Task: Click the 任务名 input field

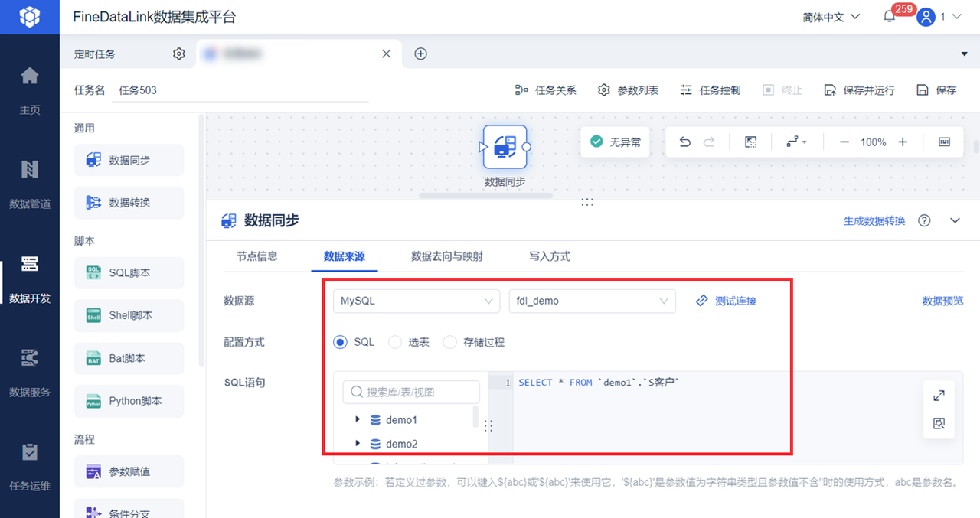Action: coord(240,90)
